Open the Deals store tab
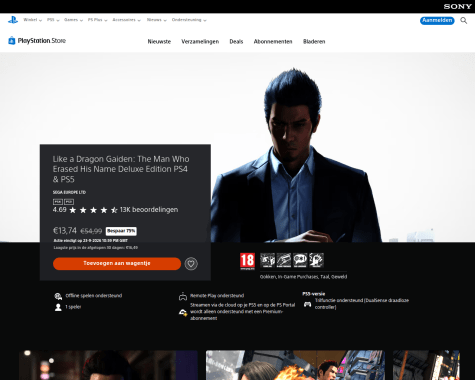 pos(236,42)
